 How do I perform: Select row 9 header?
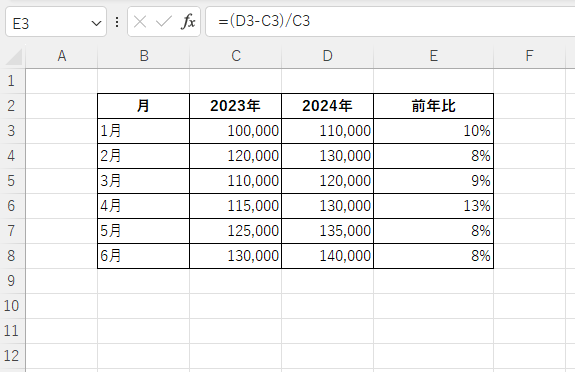[x=12, y=281]
